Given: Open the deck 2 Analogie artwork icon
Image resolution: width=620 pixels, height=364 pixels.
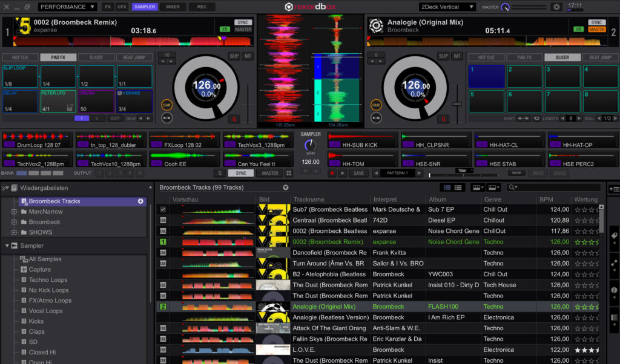Looking at the screenshot, I should [x=376, y=25].
